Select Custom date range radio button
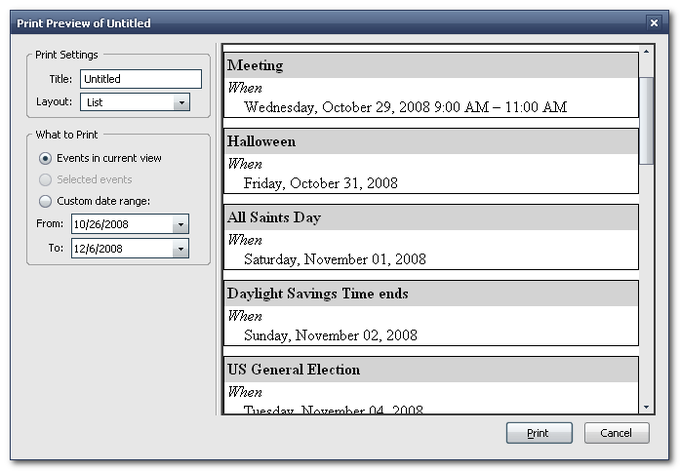The image size is (680, 471). click(46, 200)
